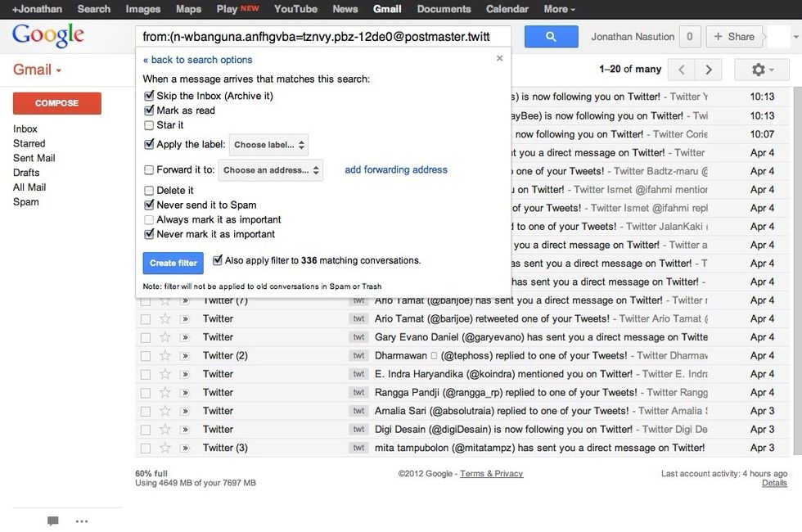802x532 pixels.
Task: Click the ellipsis icon at the bottom left
Action: click(81, 521)
